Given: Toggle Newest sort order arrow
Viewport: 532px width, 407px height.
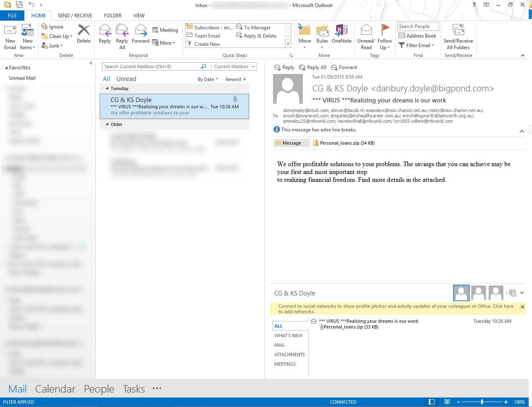Looking at the screenshot, I should tap(245, 79).
